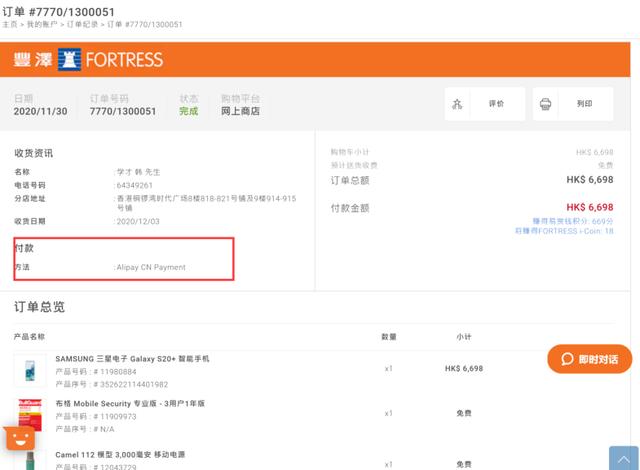Click the Camel 112 power bank thumbnail
Screen dimensions: 640x470
point(30,460)
